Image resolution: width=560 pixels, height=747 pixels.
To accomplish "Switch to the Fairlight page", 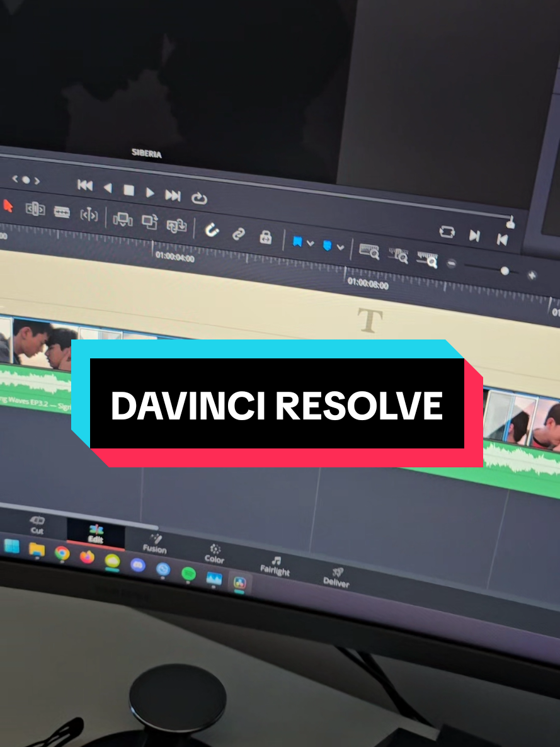I will pyautogui.click(x=275, y=565).
